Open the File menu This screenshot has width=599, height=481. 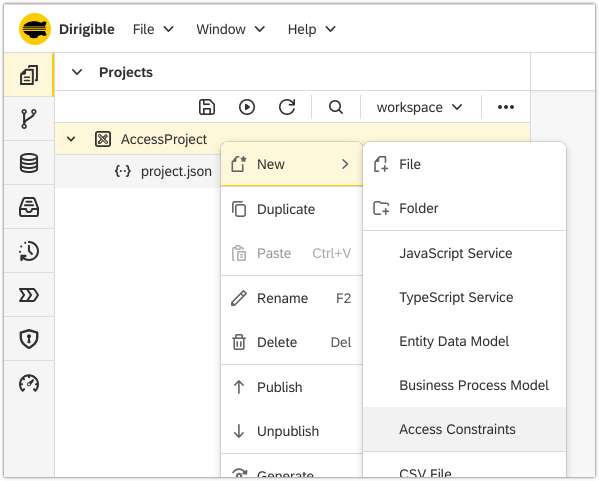point(153,29)
